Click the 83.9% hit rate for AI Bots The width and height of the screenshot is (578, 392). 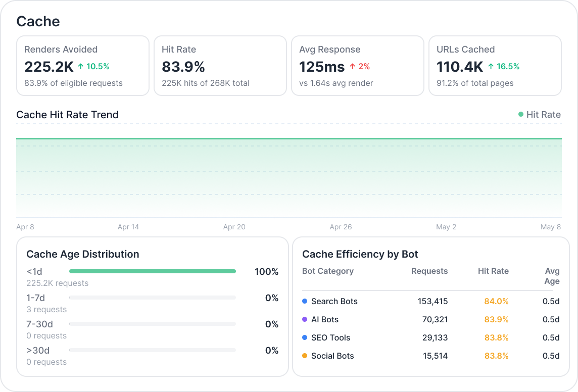pyautogui.click(x=496, y=319)
